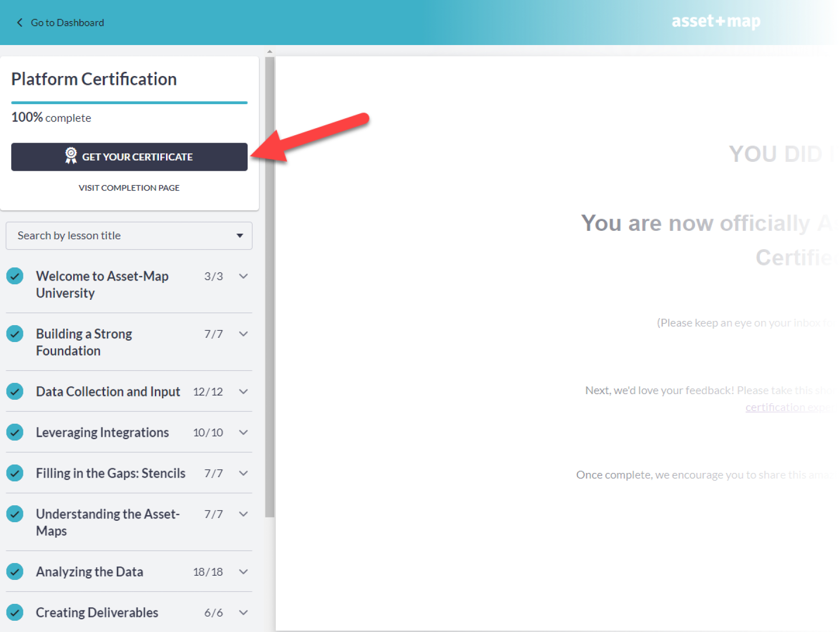Click the Creating Deliverables checkmark icon
Image resolution: width=840 pixels, height=632 pixels.
click(15, 612)
